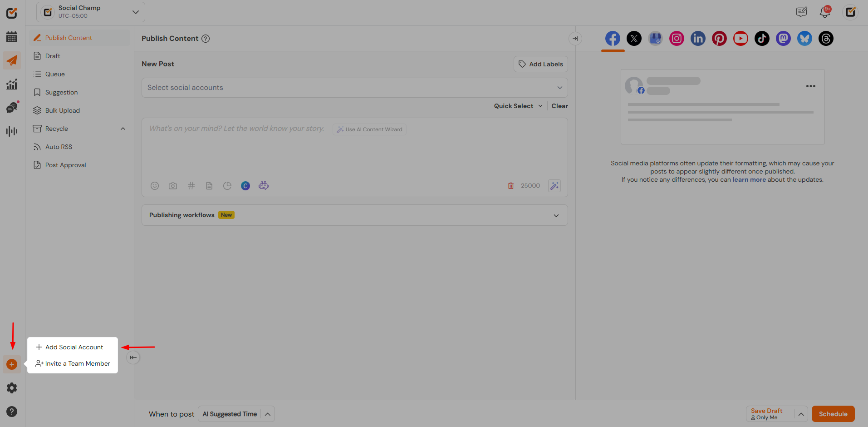Viewport: 868px width, 427px height.
Task: Click the post text input area
Action: click(354, 150)
